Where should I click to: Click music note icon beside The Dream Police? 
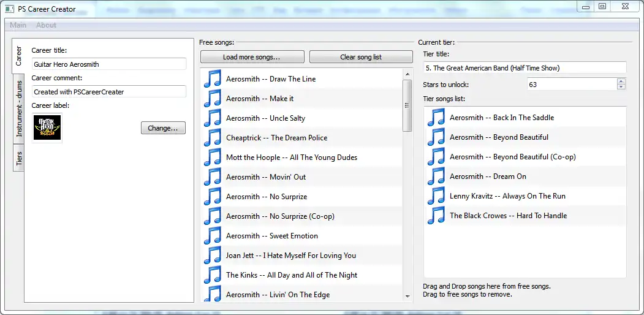pyautogui.click(x=213, y=137)
